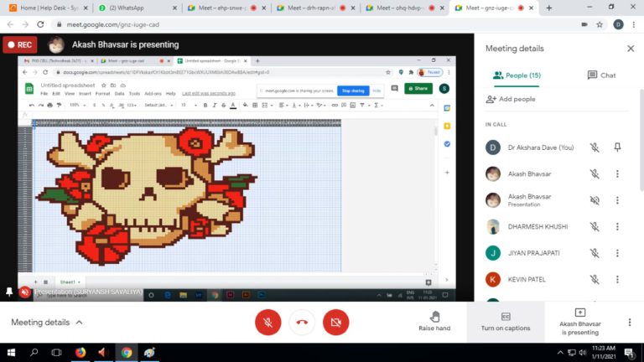Turn on captions
Screen dimensions: 644x362
point(505,321)
